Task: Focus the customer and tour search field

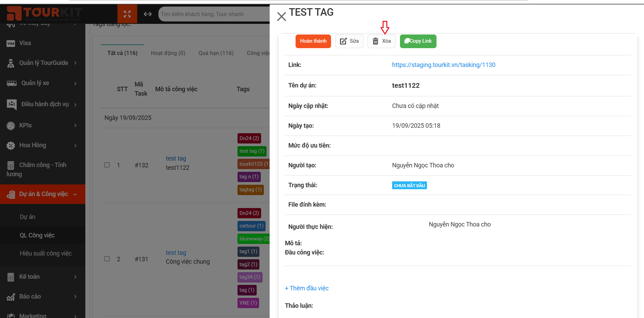Action: [x=213, y=14]
